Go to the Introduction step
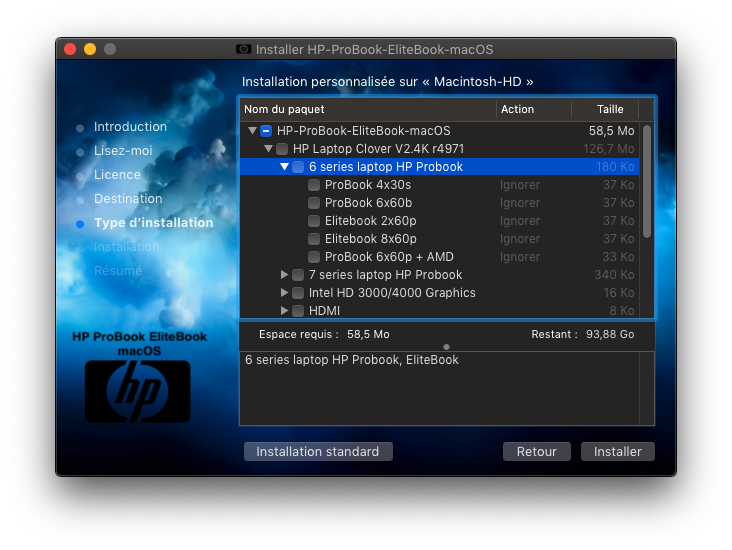This screenshot has width=732, height=550. click(130, 127)
